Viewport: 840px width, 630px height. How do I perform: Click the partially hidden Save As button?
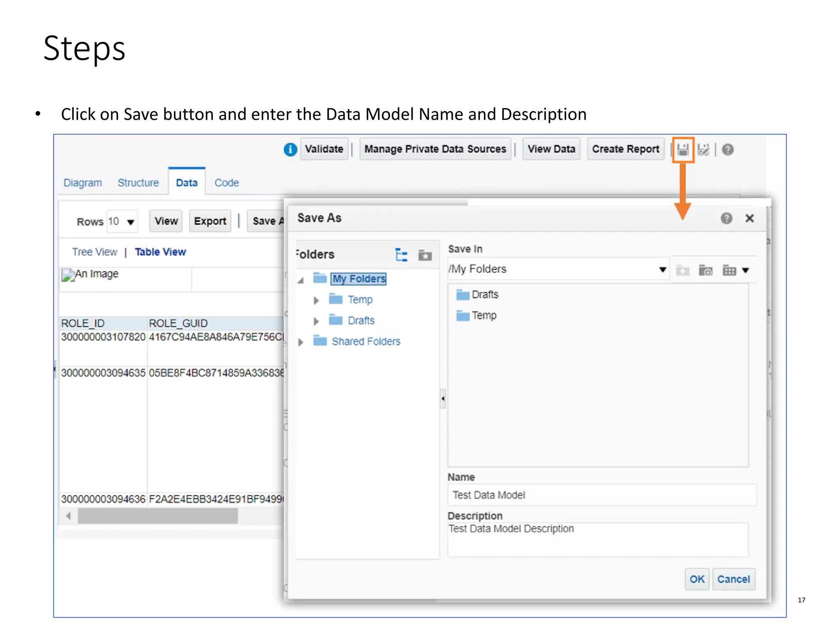pyautogui.click(x=266, y=221)
